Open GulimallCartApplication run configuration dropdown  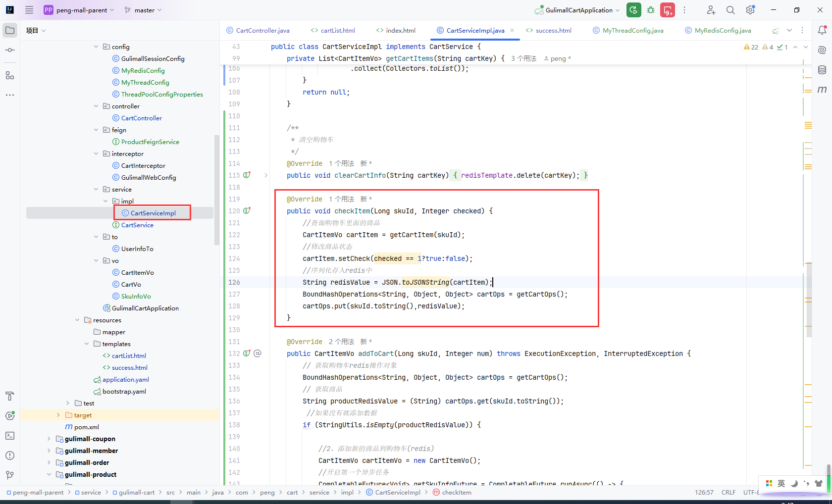click(577, 10)
